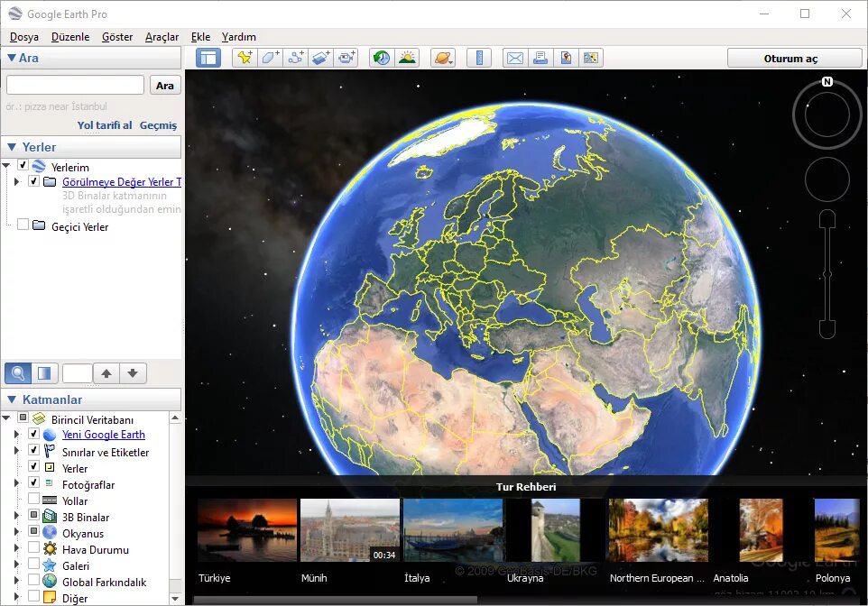Click the search text field
868x606 pixels.
(75, 86)
